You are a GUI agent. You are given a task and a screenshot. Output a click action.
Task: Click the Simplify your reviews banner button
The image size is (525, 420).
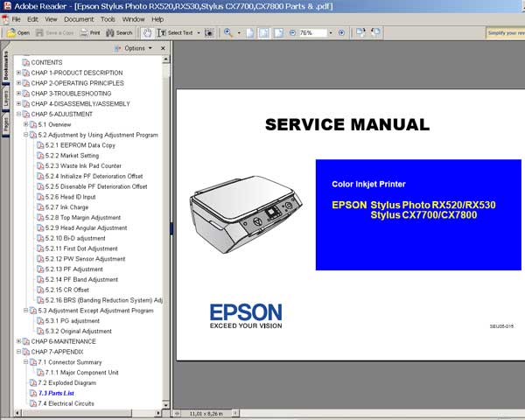click(506, 33)
